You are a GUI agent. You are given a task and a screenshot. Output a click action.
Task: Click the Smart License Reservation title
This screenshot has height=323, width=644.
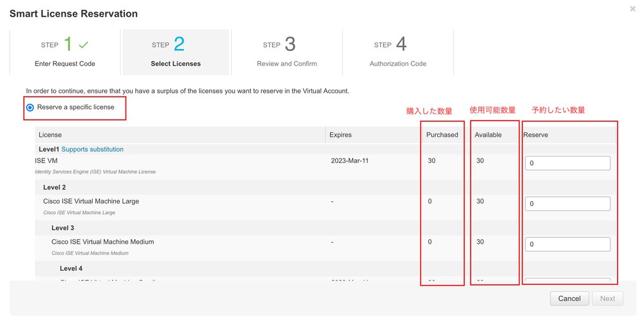pos(73,14)
